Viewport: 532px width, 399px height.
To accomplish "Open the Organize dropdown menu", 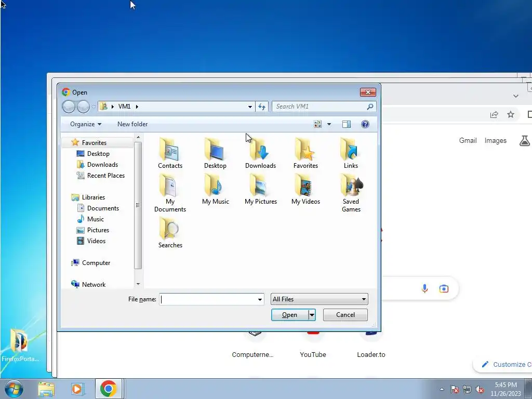I will [86, 124].
